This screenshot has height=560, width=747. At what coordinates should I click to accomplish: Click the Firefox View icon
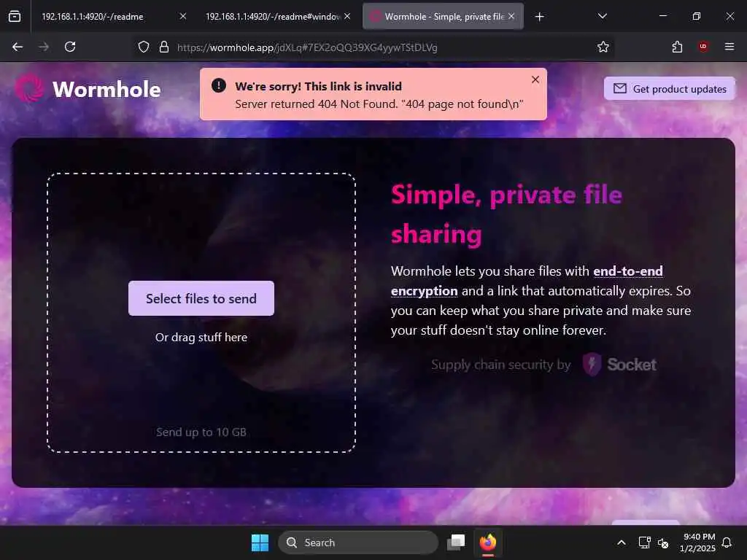(15, 16)
